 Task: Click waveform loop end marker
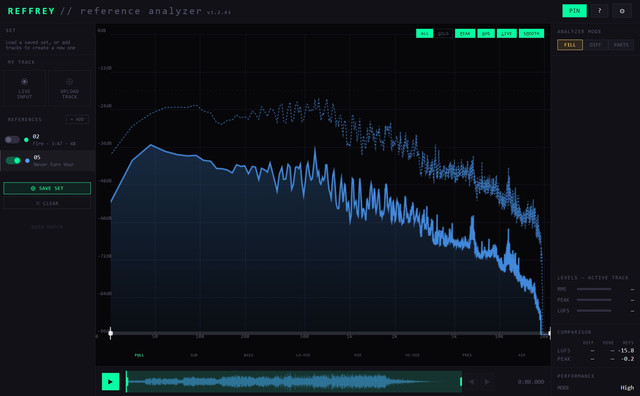(x=461, y=382)
